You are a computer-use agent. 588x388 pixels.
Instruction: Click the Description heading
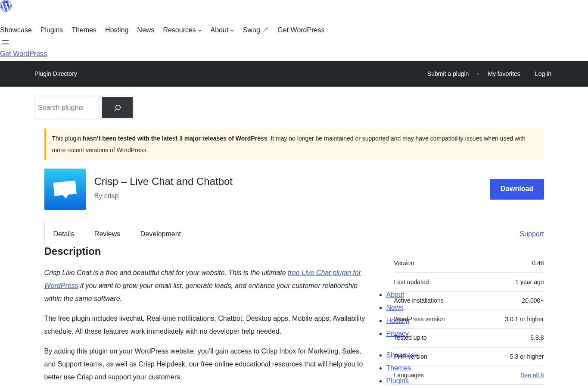pos(72,251)
